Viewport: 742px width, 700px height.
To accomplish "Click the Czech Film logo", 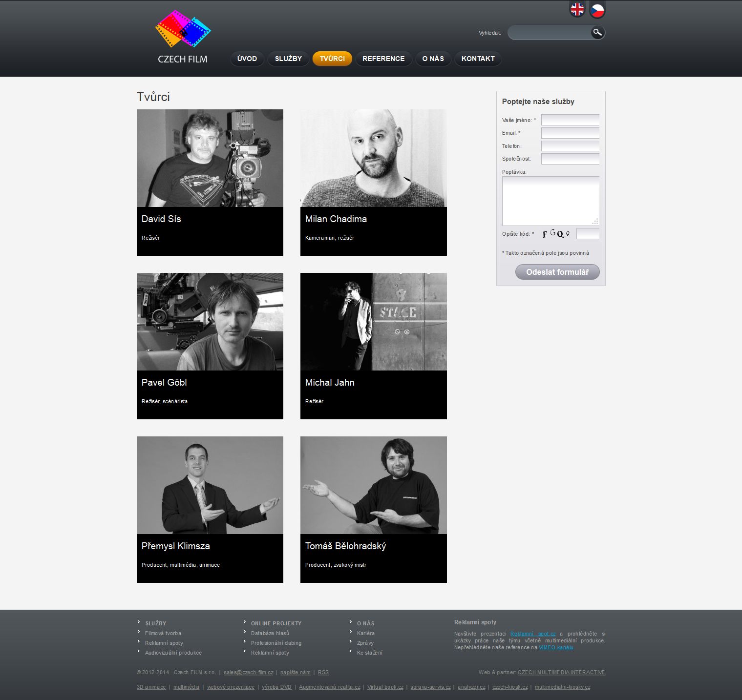I will pos(183,37).
